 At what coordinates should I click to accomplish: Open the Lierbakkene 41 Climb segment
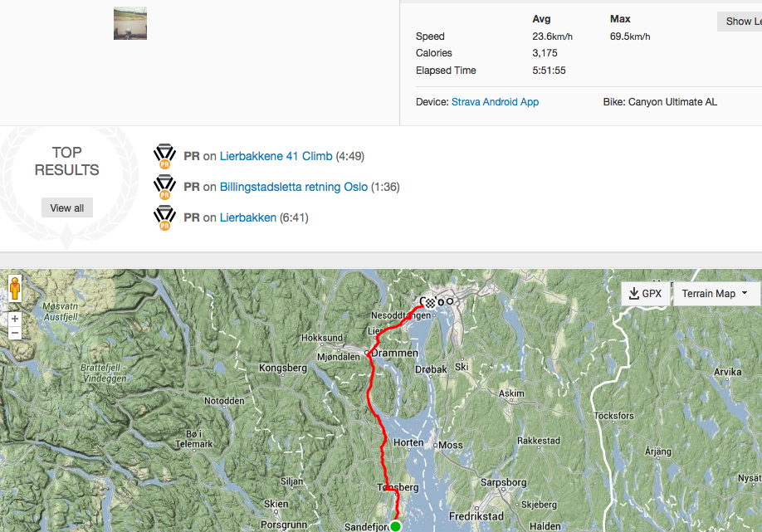pos(276,156)
